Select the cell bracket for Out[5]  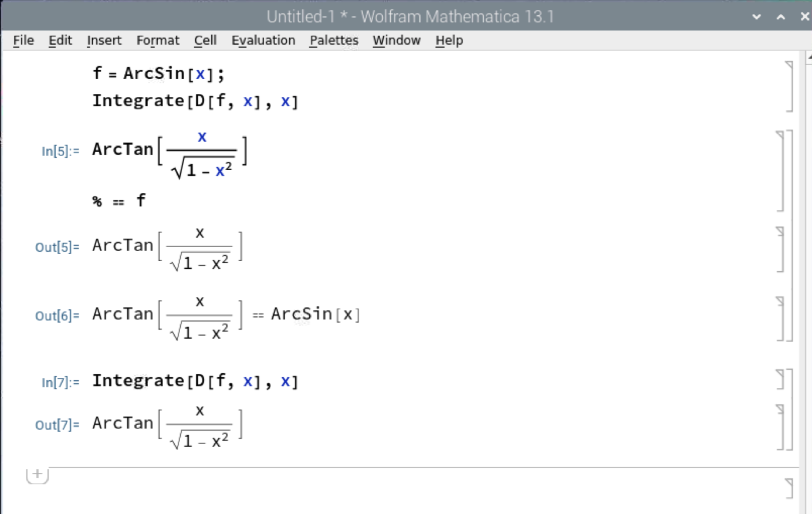tap(781, 250)
